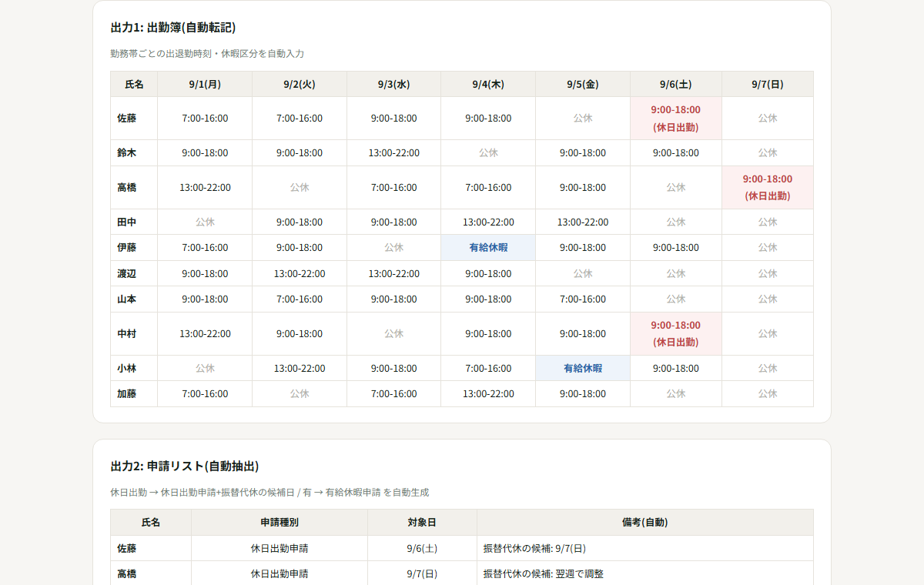Image resolution: width=924 pixels, height=585 pixels.
Task: Click 鈴木's 公休 cell on 9/4(木)
Action: tap(488, 153)
